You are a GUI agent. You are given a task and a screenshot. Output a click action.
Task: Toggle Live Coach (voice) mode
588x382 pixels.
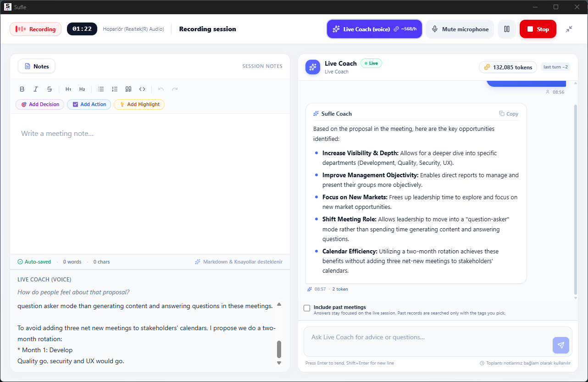(374, 29)
